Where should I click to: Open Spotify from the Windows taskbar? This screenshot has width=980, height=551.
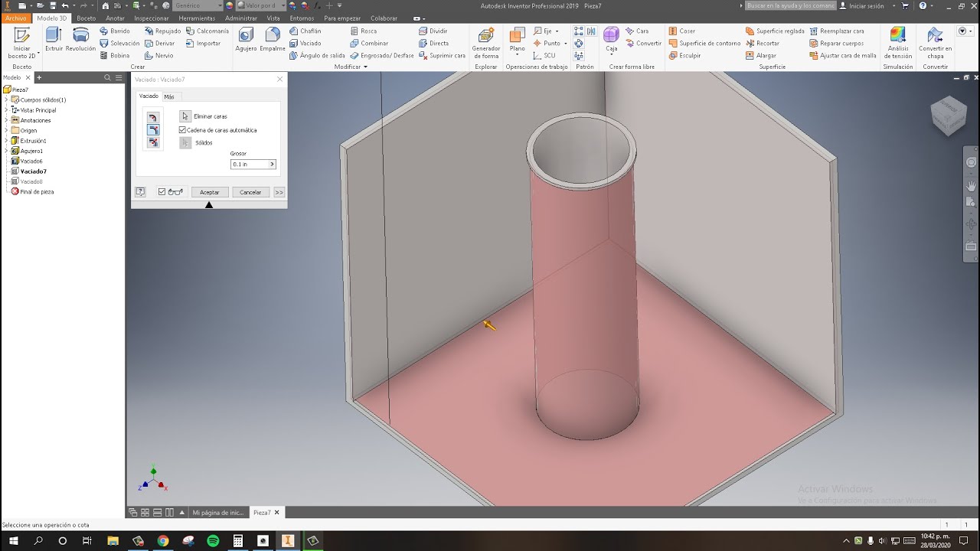[x=213, y=541]
